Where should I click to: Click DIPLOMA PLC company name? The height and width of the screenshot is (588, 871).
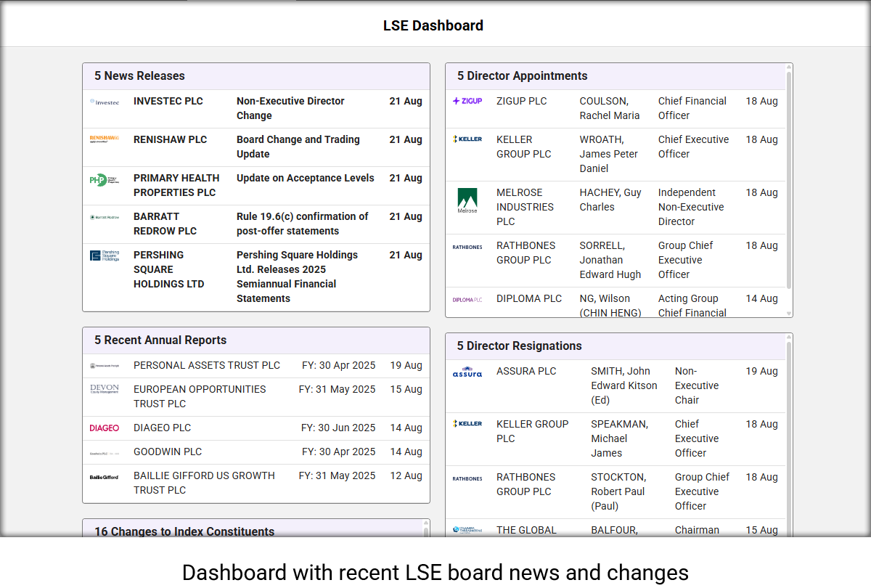coord(529,298)
